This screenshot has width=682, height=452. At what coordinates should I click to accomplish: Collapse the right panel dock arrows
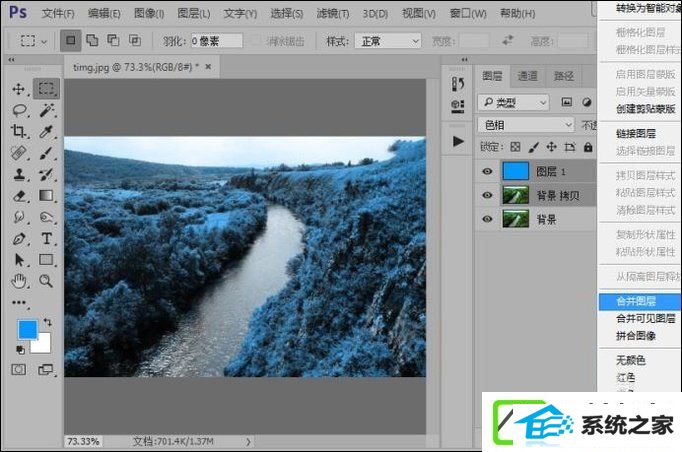pyautogui.click(x=465, y=60)
